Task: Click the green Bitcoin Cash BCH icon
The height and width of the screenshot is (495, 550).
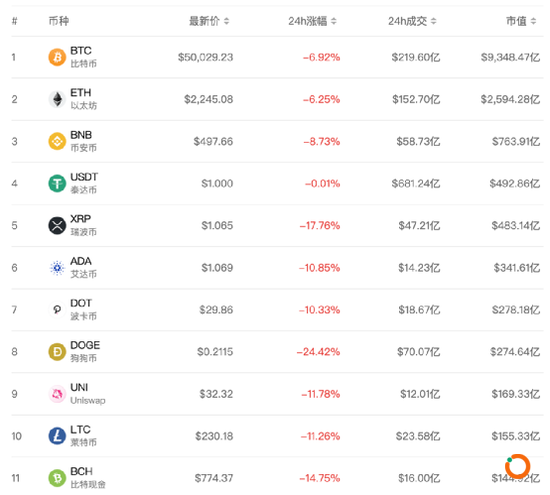Action: pos(57,478)
